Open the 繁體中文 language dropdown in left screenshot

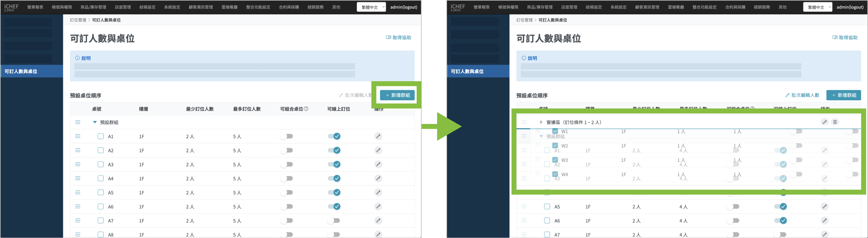pos(371,7)
